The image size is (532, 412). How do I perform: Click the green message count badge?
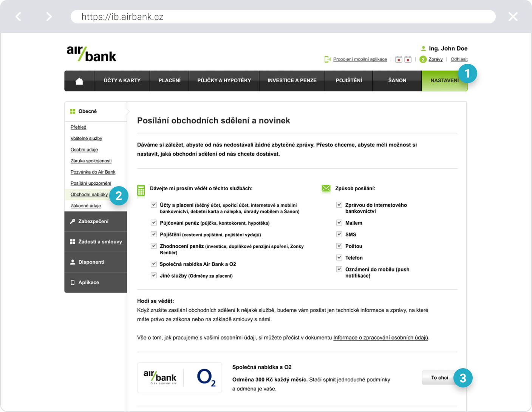pyautogui.click(x=423, y=59)
